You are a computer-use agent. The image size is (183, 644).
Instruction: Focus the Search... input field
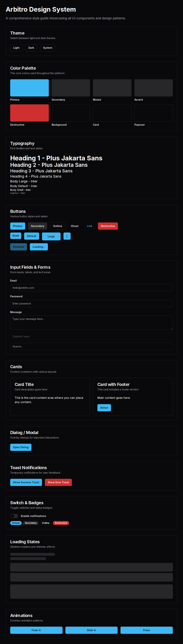91,347
